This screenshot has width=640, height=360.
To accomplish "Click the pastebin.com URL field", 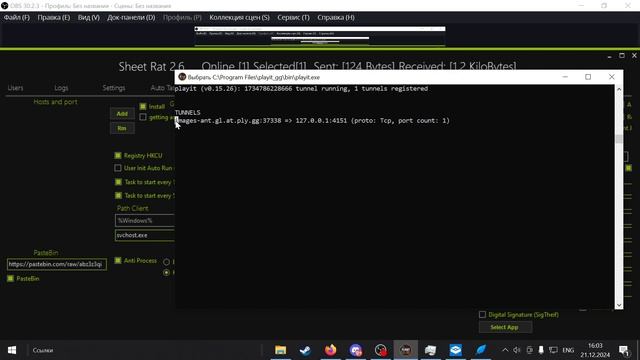I will coord(56,264).
